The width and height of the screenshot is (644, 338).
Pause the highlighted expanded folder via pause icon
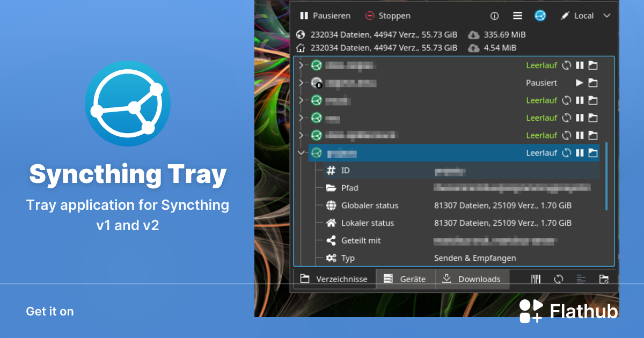click(580, 153)
